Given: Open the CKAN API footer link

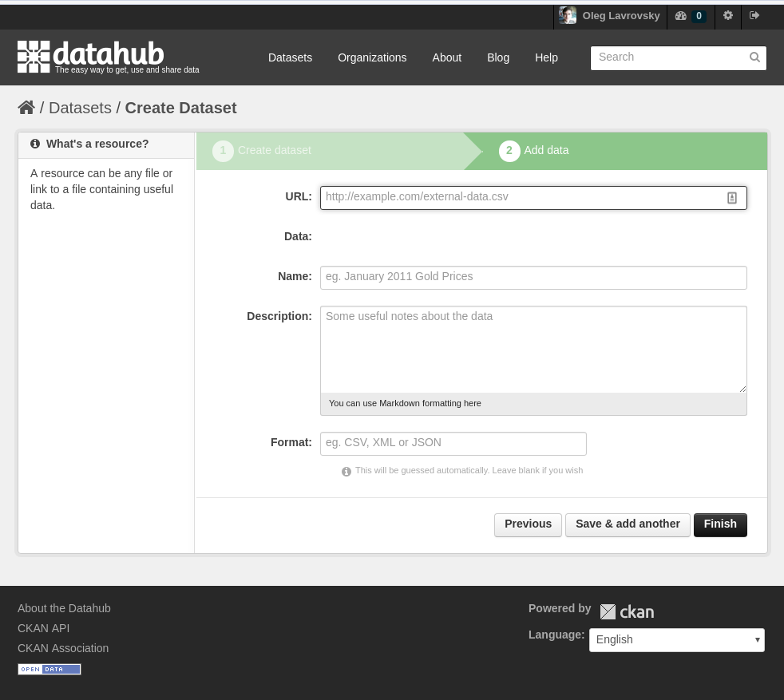Looking at the screenshot, I should pyautogui.click(x=43, y=628).
